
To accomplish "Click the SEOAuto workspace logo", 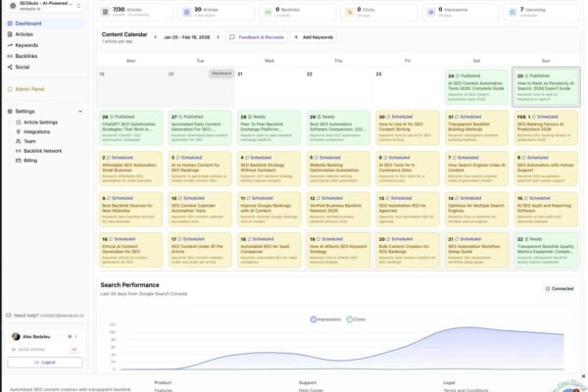I will click(13, 5).
